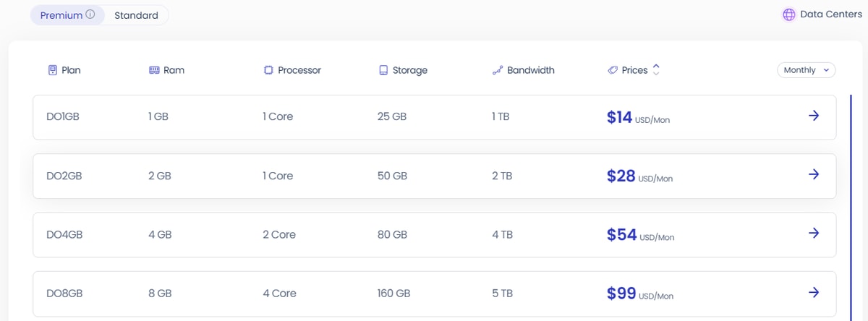The height and width of the screenshot is (321, 868).
Task: Open the DO8GB plan arrow
Action: point(814,292)
